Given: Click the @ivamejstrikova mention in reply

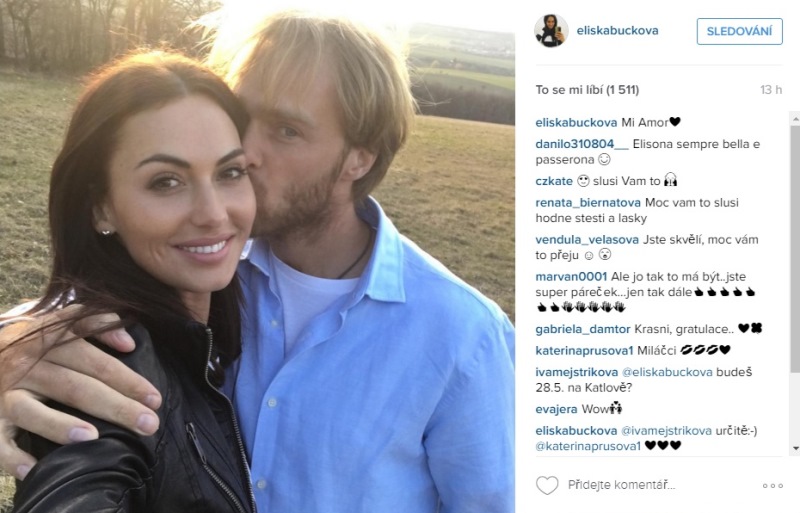Looking at the screenshot, I should point(666,431).
